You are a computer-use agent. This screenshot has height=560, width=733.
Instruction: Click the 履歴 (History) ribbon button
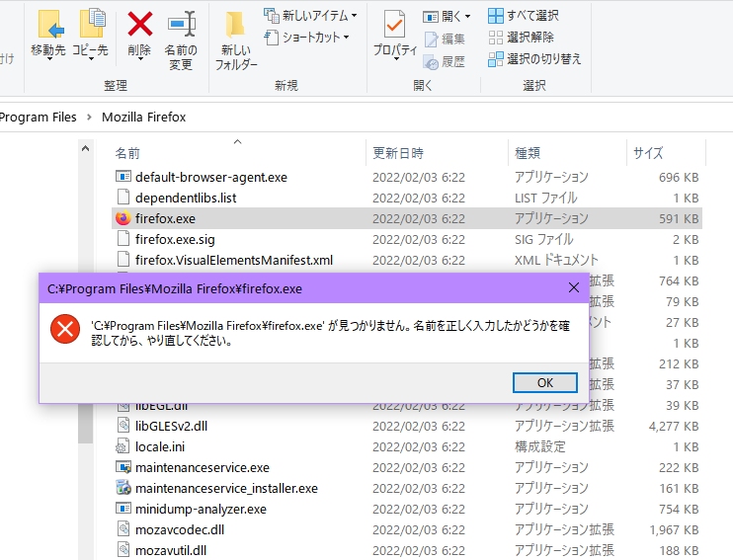click(x=445, y=61)
